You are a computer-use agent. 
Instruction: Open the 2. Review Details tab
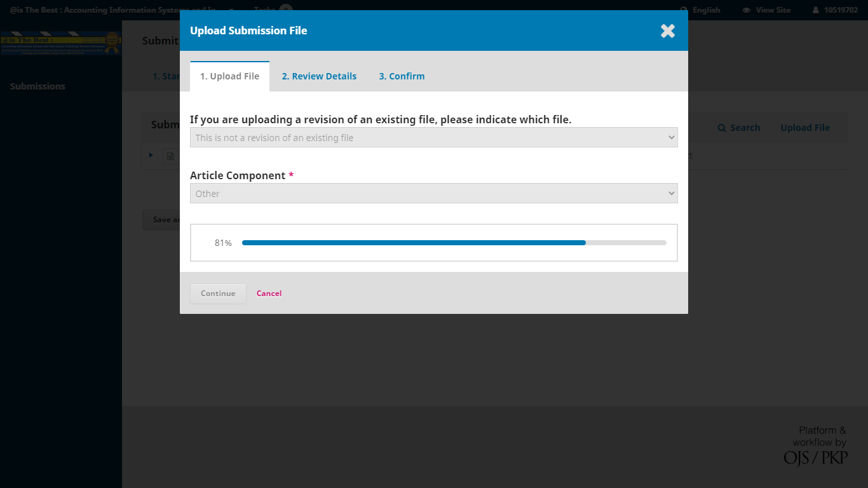319,76
